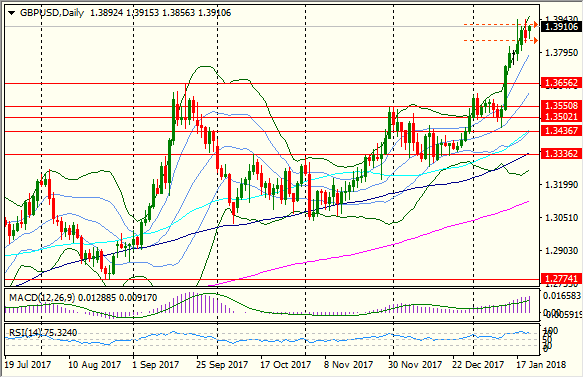Select the red level label 1.34367
Viewport: 584px width, 378px height.
coord(561,131)
